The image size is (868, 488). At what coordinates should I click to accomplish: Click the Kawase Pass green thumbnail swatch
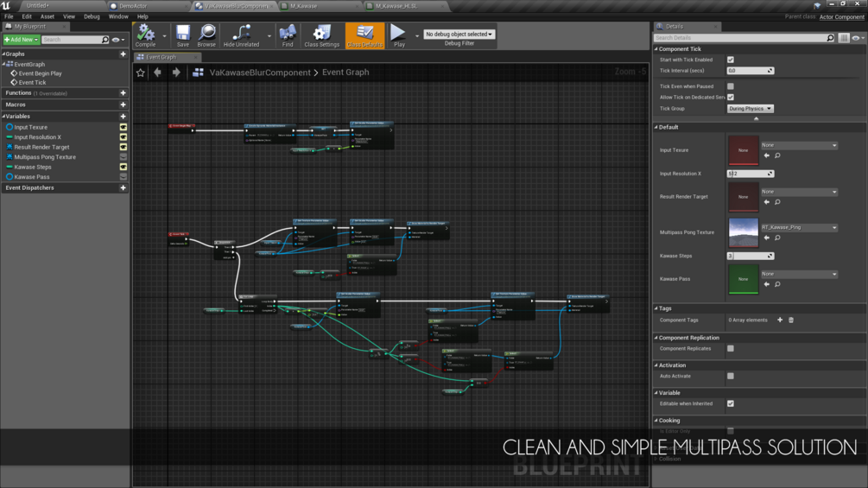pyautogui.click(x=743, y=279)
